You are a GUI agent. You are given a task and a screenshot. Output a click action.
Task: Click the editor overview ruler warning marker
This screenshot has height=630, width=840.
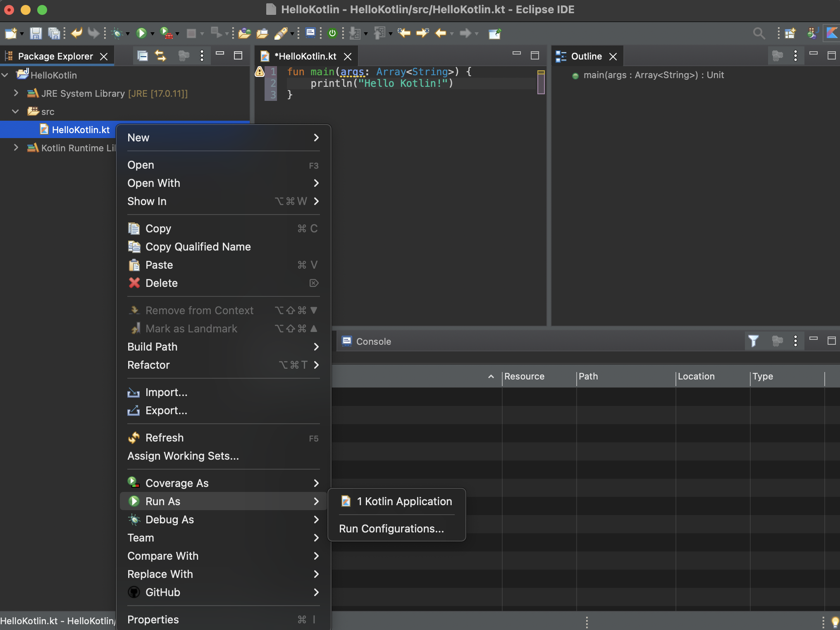[541, 73]
